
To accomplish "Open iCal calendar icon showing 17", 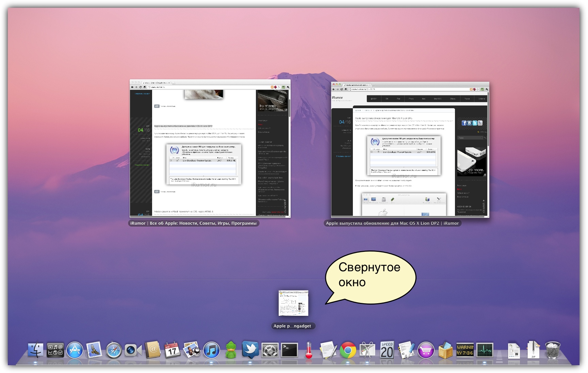I will click(172, 350).
